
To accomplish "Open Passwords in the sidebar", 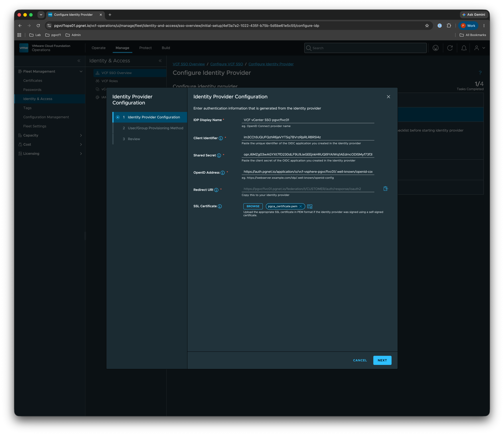I will [32, 90].
